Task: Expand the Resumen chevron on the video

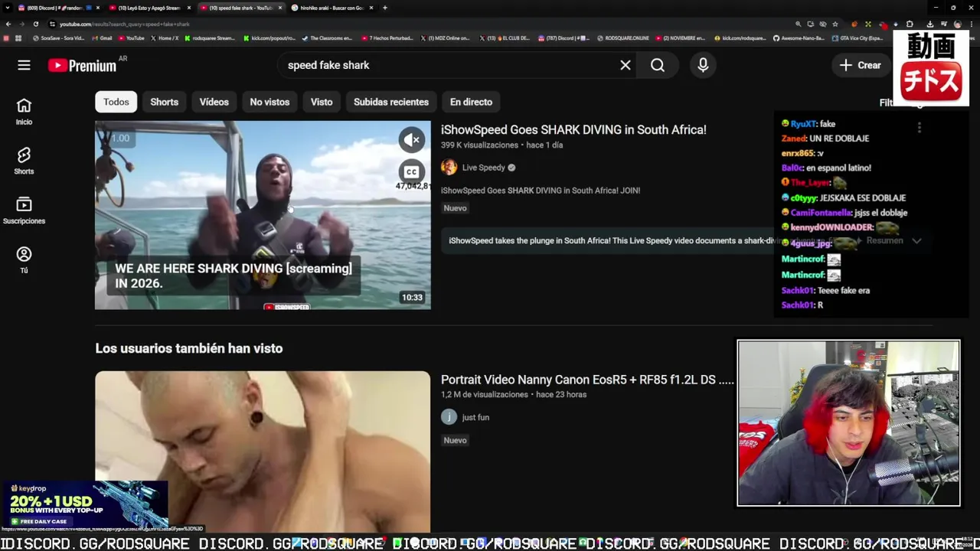Action: pos(916,240)
